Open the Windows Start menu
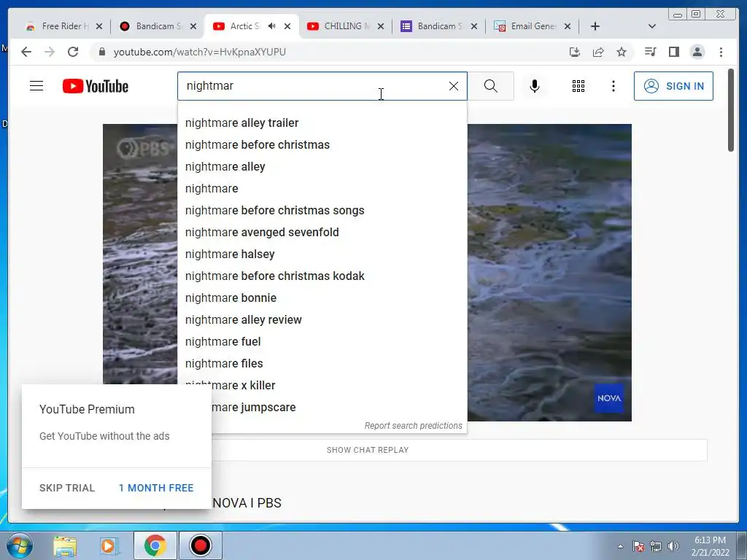Image resolution: width=747 pixels, height=560 pixels. pyautogui.click(x=19, y=545)
